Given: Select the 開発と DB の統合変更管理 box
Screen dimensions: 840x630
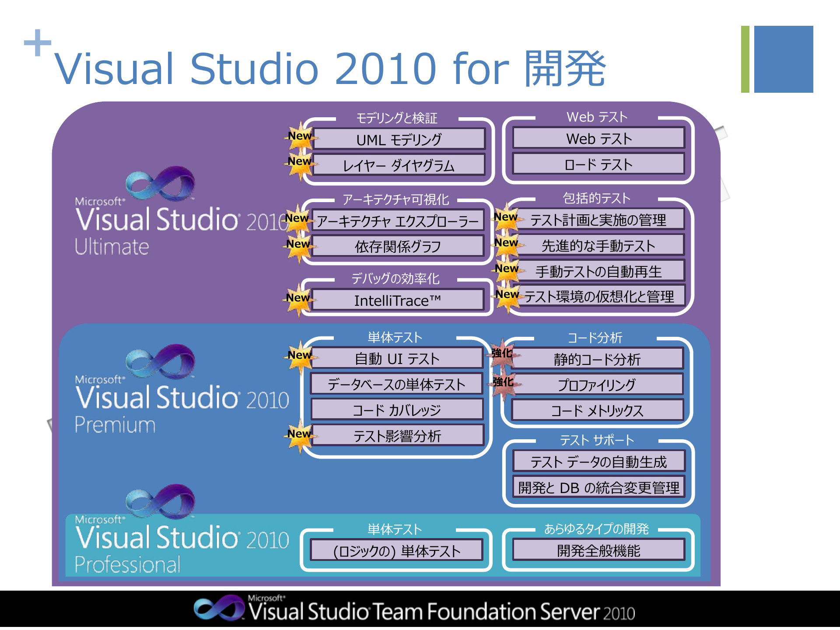Looking at the screenshot, I should pos(599,487).
